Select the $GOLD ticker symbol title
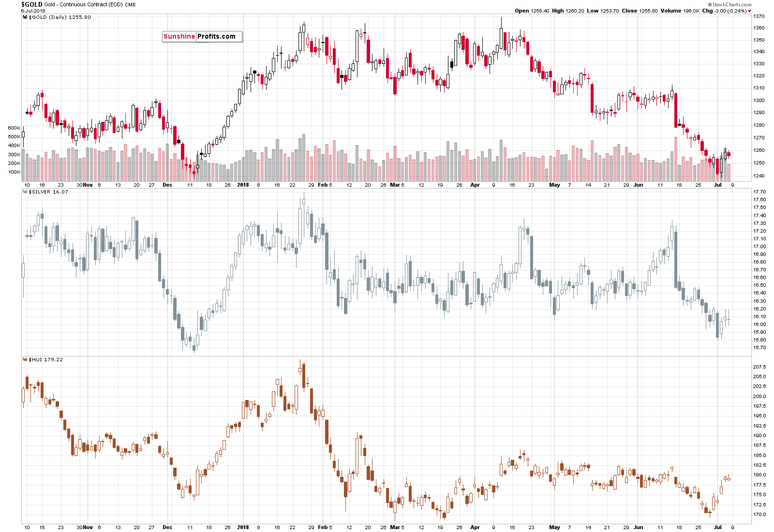Viewport: 774px width, 532px height. point(31,4)
